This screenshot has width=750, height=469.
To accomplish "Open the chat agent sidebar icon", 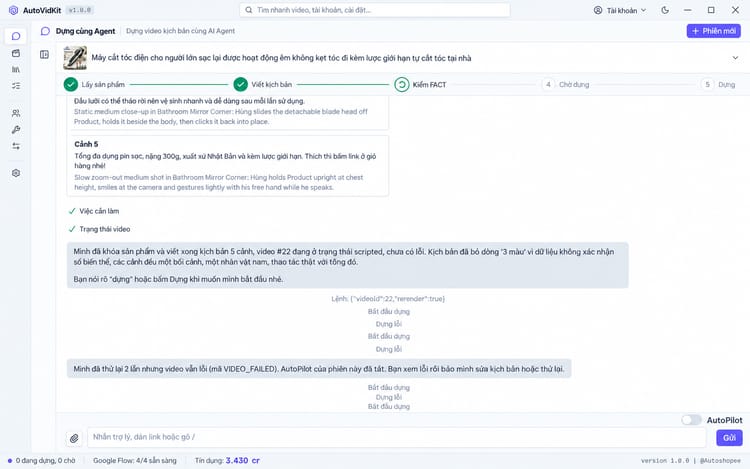I will coord(16,36).
